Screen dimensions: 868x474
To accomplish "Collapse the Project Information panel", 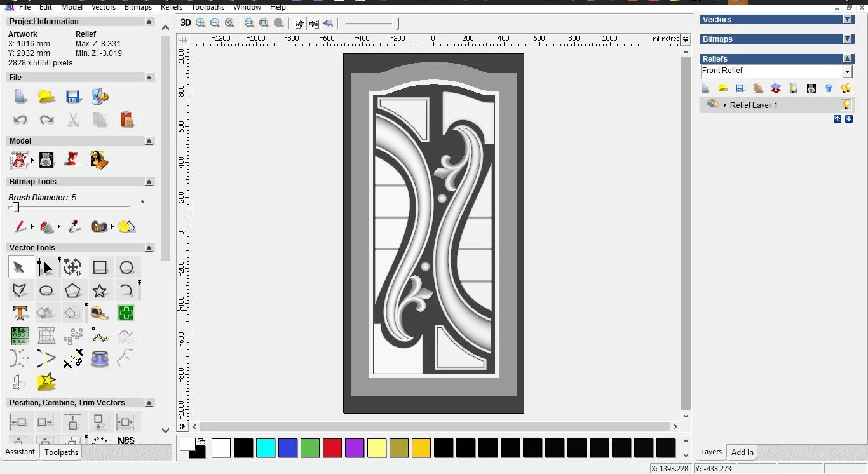I will (x=149, y=21).
